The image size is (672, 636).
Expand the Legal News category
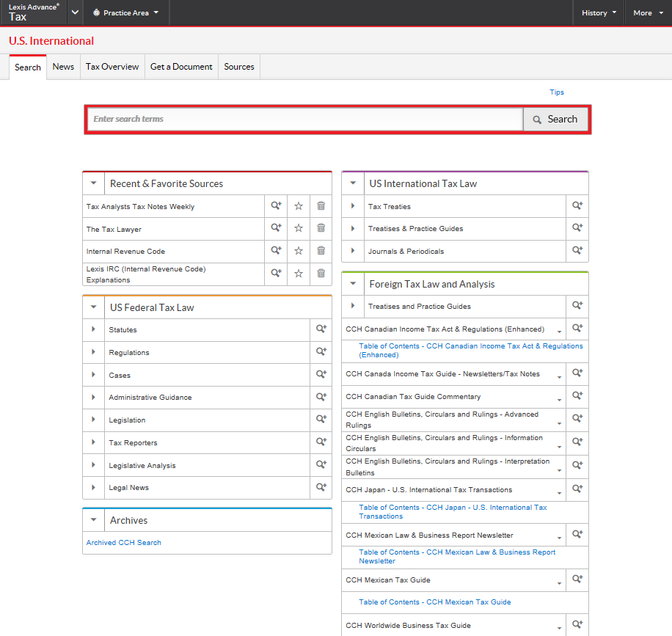93,487
